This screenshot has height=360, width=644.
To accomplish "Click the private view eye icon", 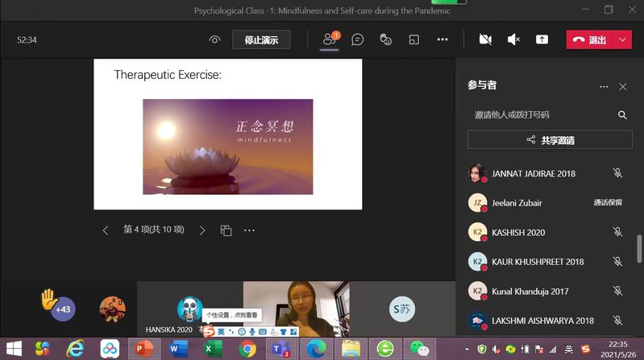I will click(x=214, y=39).
